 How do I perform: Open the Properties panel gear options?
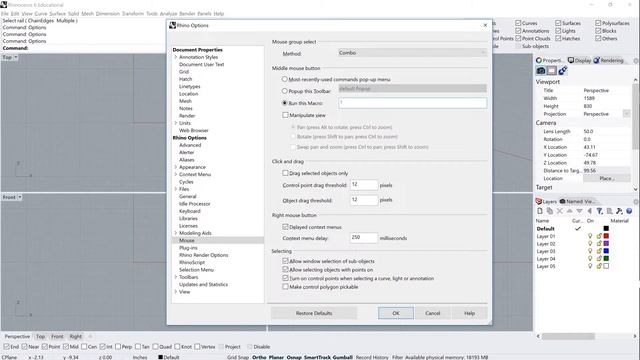pyautogui.click(x=636, y=60)
